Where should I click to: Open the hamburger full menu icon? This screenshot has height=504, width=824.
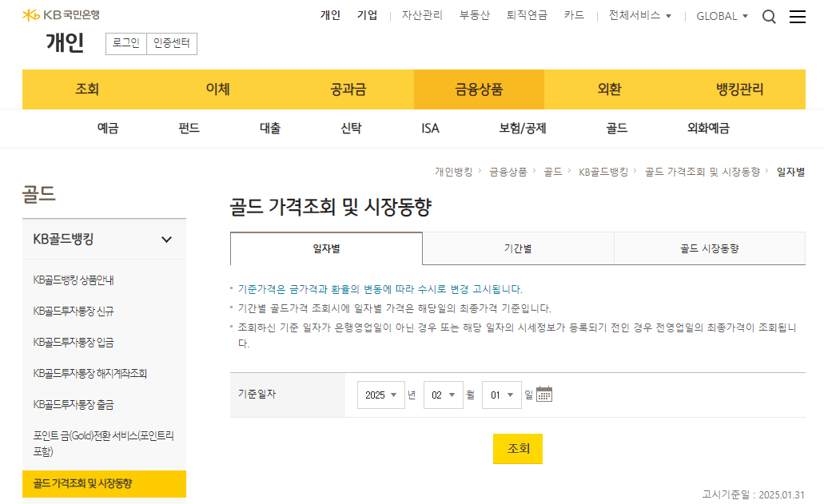coord(797,17)
